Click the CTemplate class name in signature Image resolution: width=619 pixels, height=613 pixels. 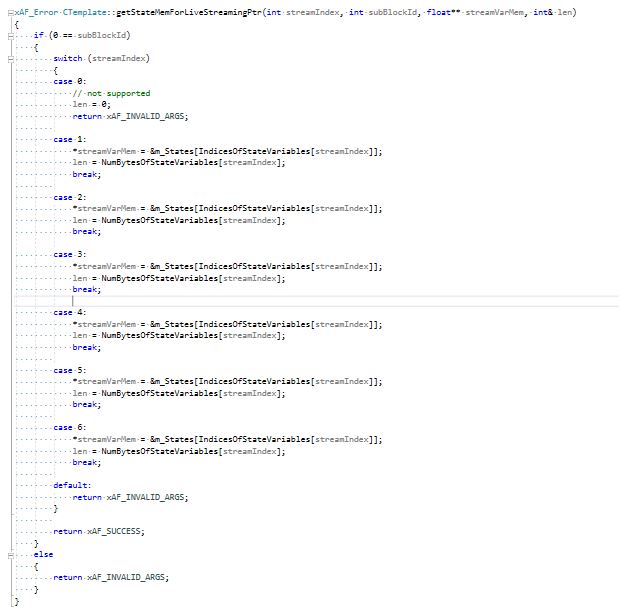click(x=84, y=13)
